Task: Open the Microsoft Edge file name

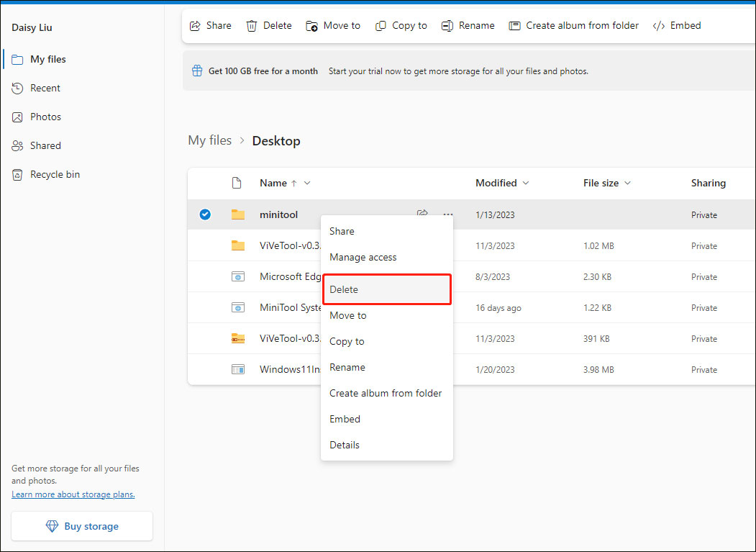Action: coord(291,276)
